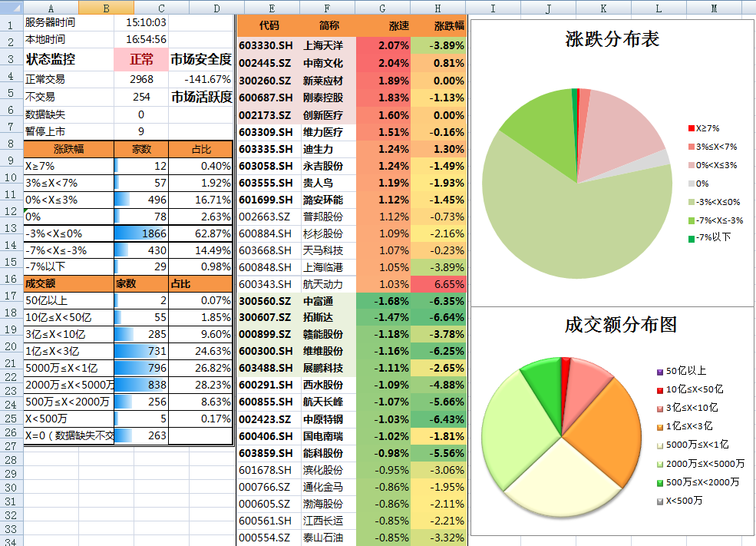756x546 pixels.
Task: Click row 3 header labeled 3
Action: pos(8,58)
